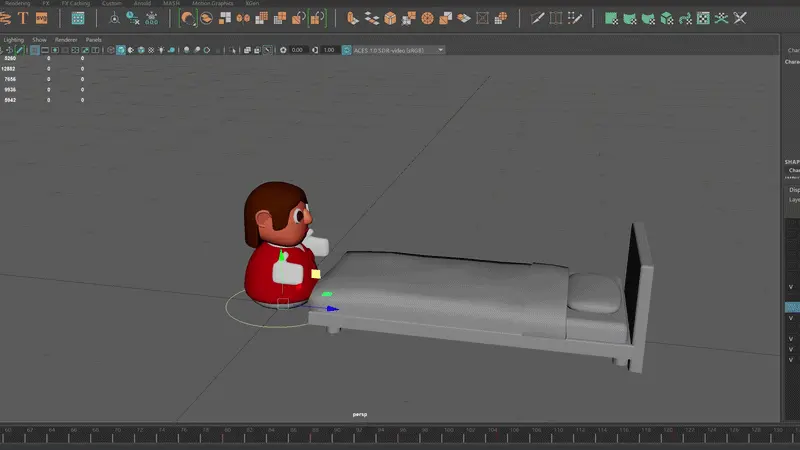The image size is (800, 450).
Task: Switch to the Motion Graphics shelf tab
Action: click(x=212, y=3)
